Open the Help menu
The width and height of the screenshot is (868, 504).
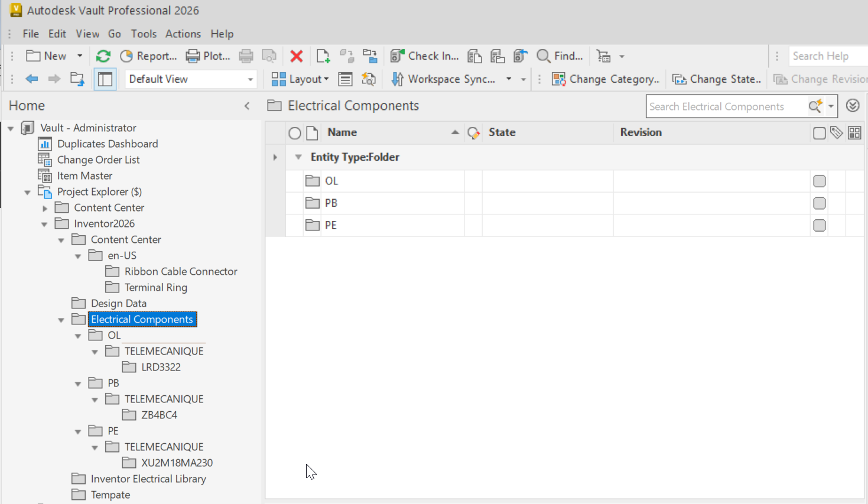point(222,34)
